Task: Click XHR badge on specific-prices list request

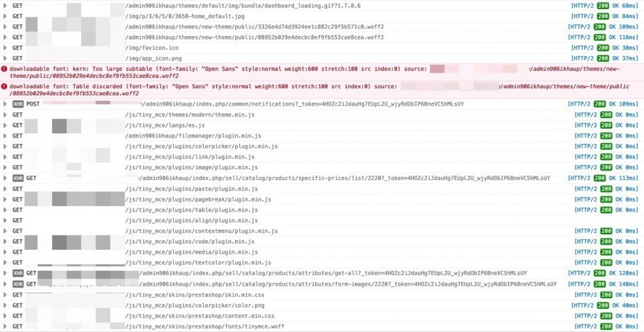Action: pos(18,178)
